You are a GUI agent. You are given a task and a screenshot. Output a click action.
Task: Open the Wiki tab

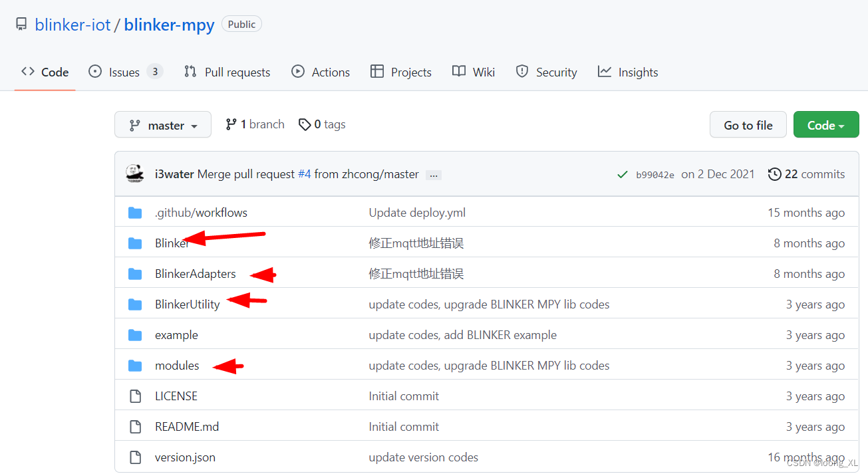tap(474, 72)
